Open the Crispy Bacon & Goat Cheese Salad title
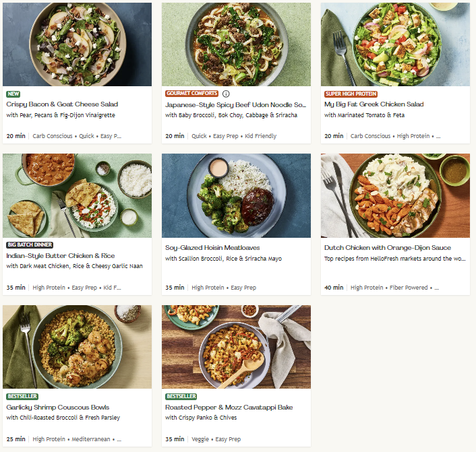This screenshot has width=476, height=452. [x=62, y=104]
